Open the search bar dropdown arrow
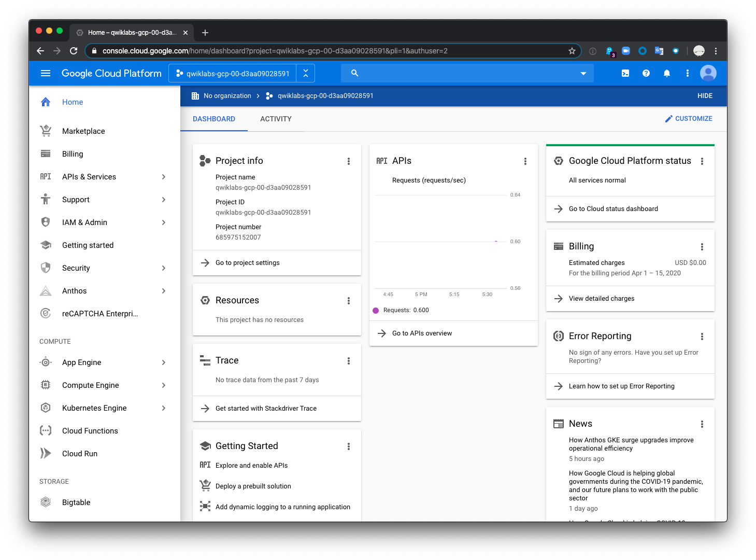Viewport: 756px width, 560px height. (583, 74)
